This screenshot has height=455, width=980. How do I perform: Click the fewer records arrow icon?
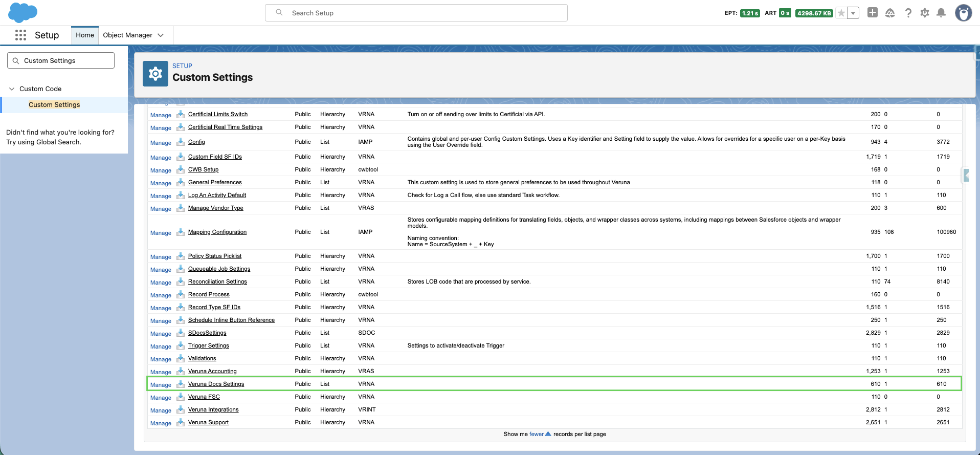click(548, 434)
